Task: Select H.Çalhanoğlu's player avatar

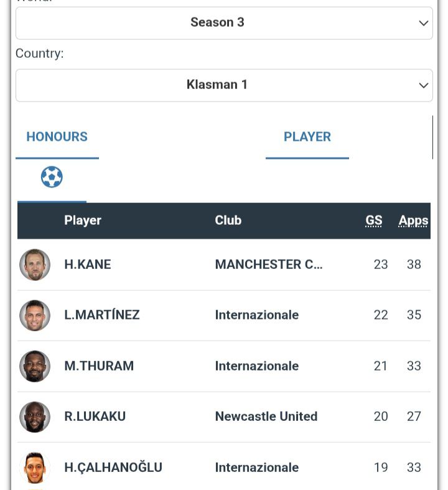Action: coord(35,468)
